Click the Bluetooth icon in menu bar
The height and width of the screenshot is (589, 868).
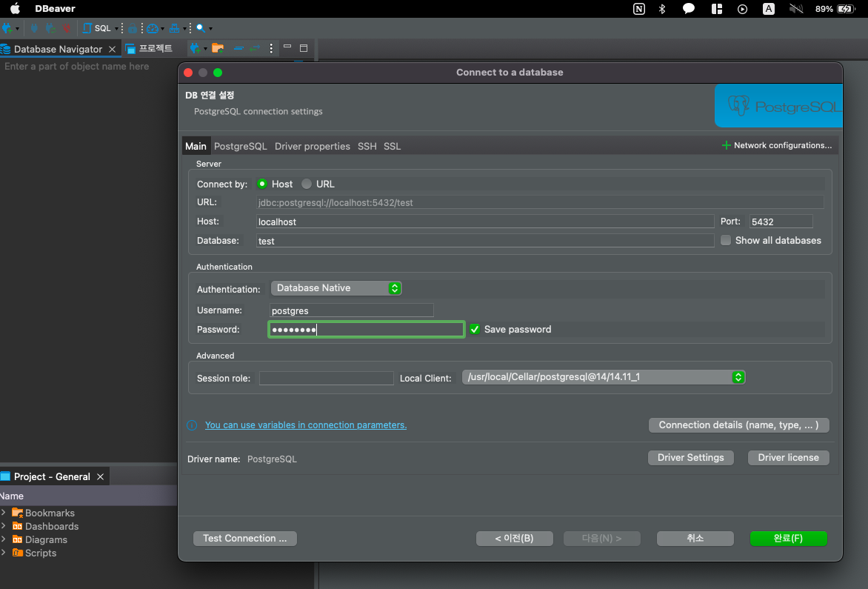point(662,9)
